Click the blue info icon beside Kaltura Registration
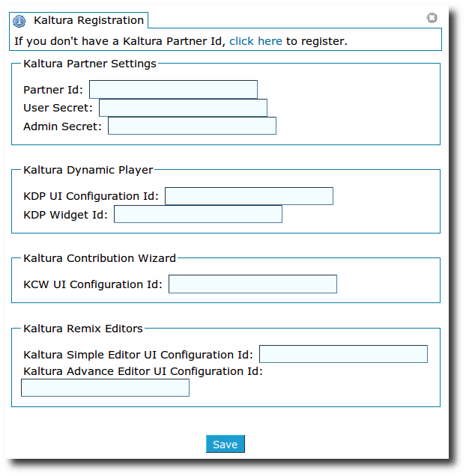The image size is (466, 476). click(19, 21)
